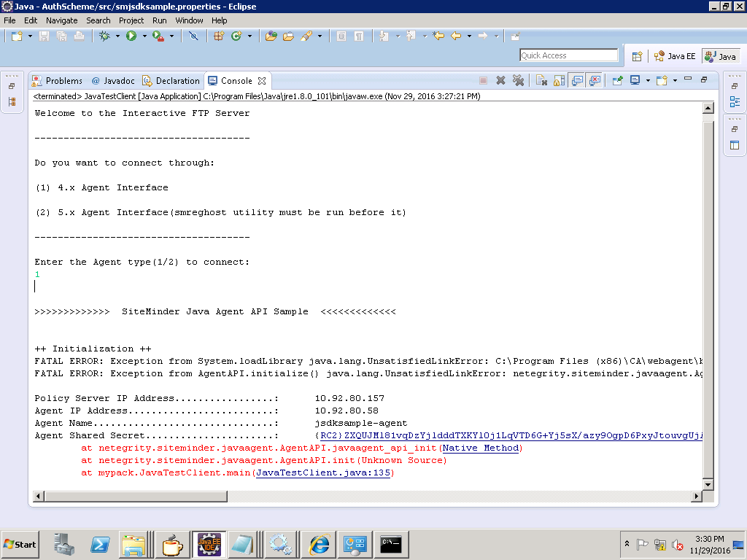This screenshot has width=747, height=560.
Task: Click the Open Perspective icon
Action: click(637, 56)
